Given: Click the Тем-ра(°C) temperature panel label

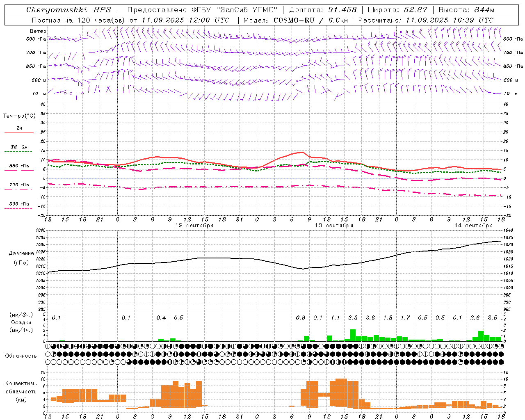Looking at the screenshot, I should [19, 116].
